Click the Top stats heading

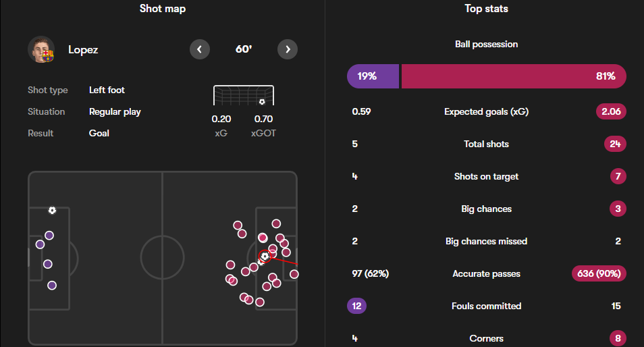coord(486,9)
